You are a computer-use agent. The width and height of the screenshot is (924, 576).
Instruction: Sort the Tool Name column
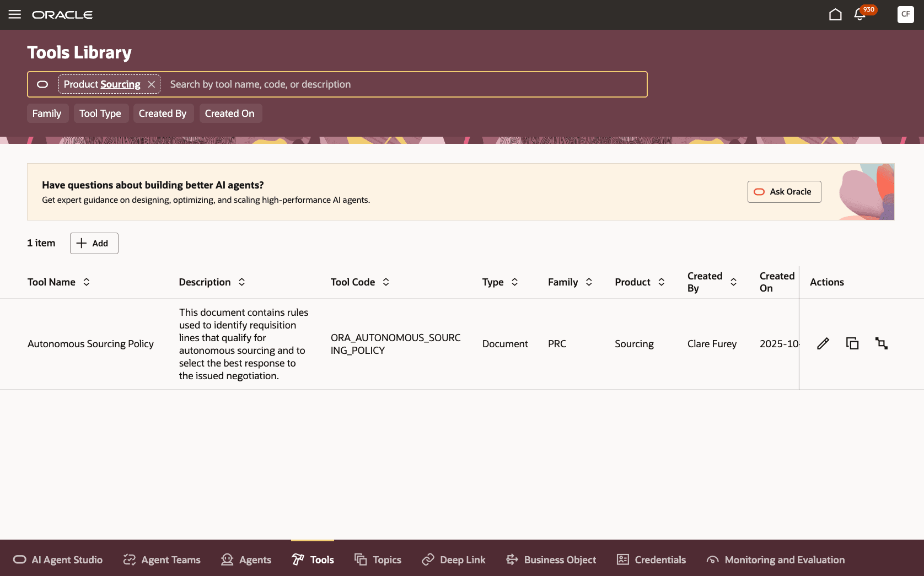tap(87, 282)
